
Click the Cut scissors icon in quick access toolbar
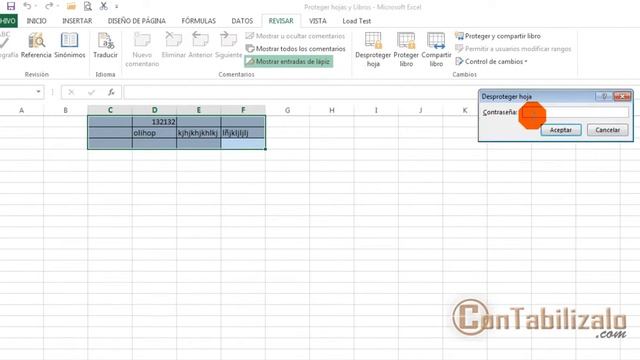[104, 6]
